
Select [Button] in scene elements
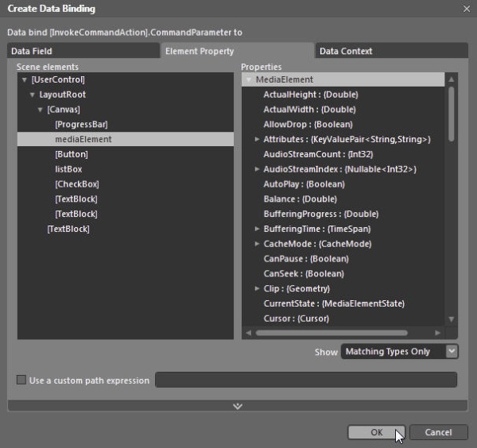(72, 154)
